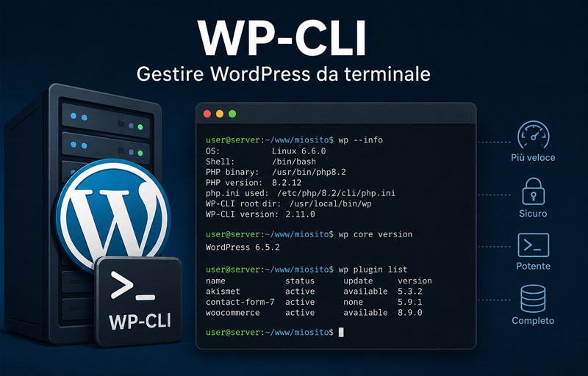Click the Sicuro label
The height and width of the screenshot is (376, 588).
coord(533,214)
